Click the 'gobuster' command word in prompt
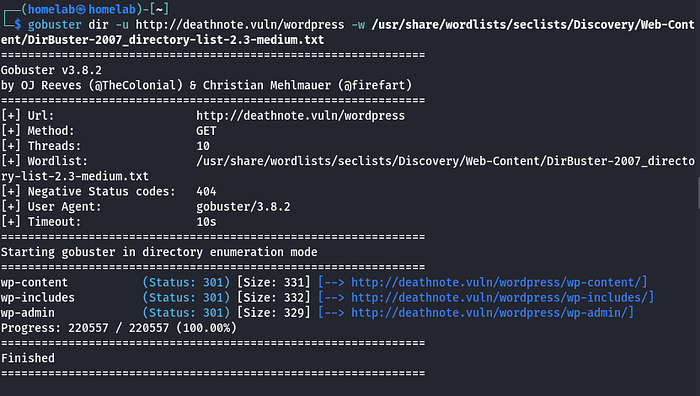The image size is (700, 396). click(x=54, y=25)
